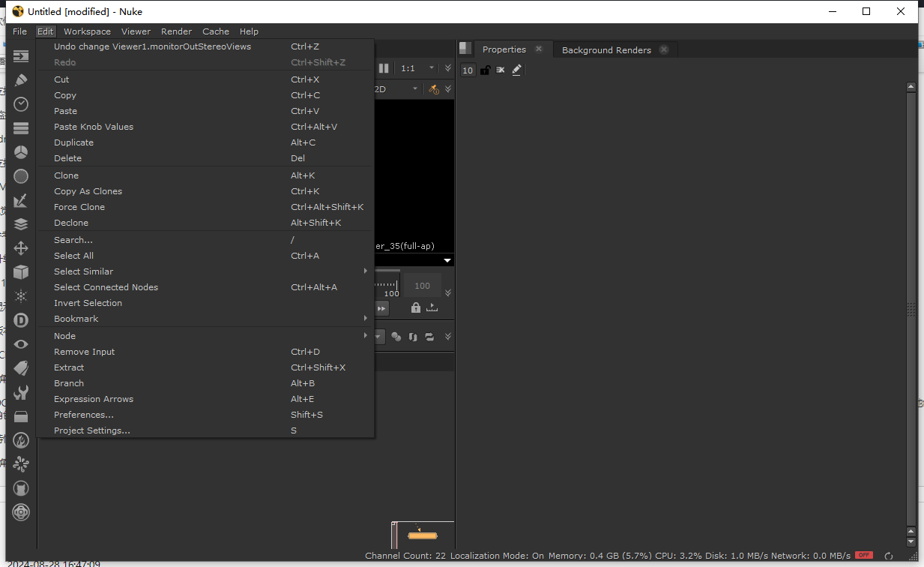Viewport: 924px width, 567px height.
Task: Open the 3D nodes cube icon
Action: pos(21,272)
